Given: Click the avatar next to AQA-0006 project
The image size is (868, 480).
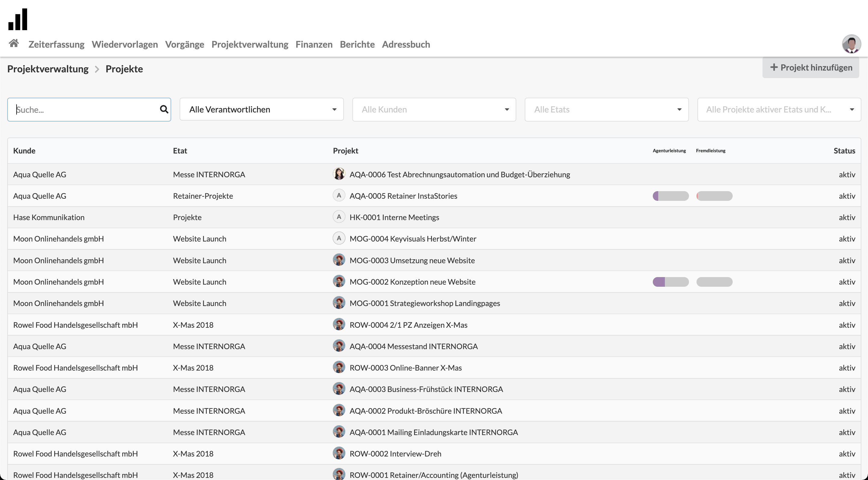Looking at the screenshot, I should pos(339,174).
